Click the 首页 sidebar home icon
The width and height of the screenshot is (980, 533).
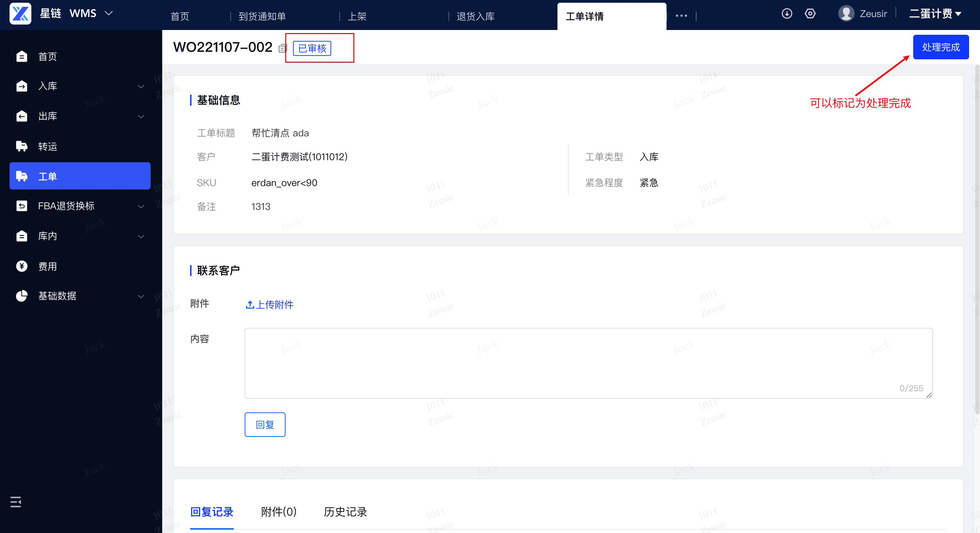[x=22, y=56]
